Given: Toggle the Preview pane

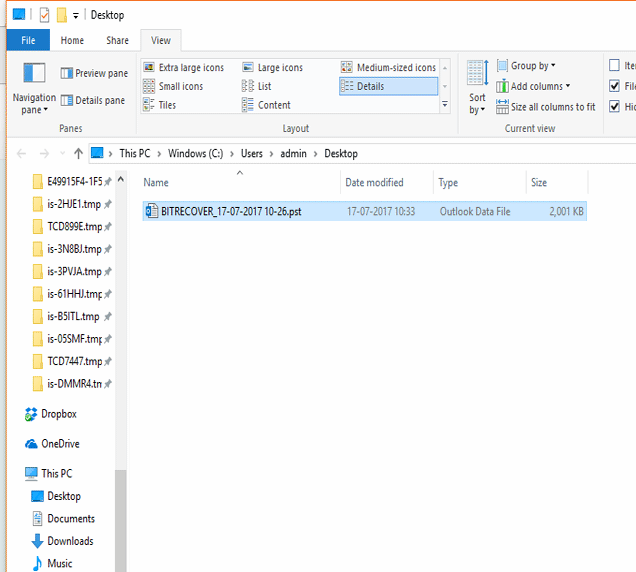Looking at the screenshot, I should pos(95,73).
